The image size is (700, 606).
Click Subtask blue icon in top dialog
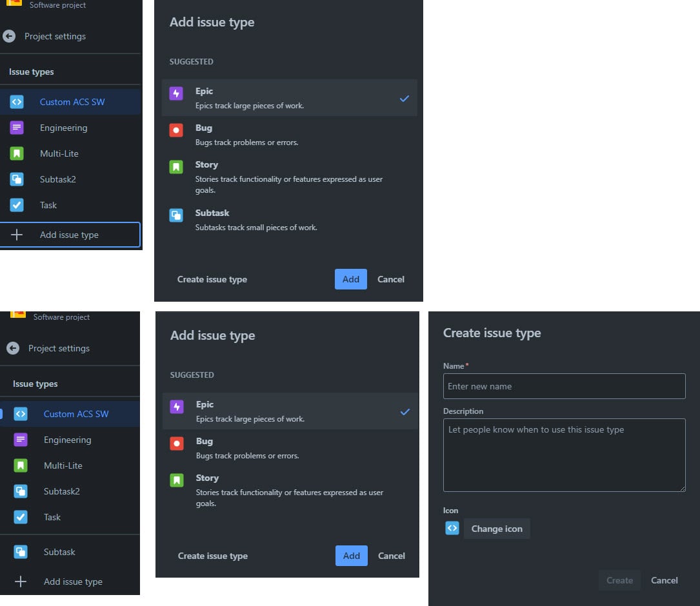pyautogui.click(x=176, y=215)
